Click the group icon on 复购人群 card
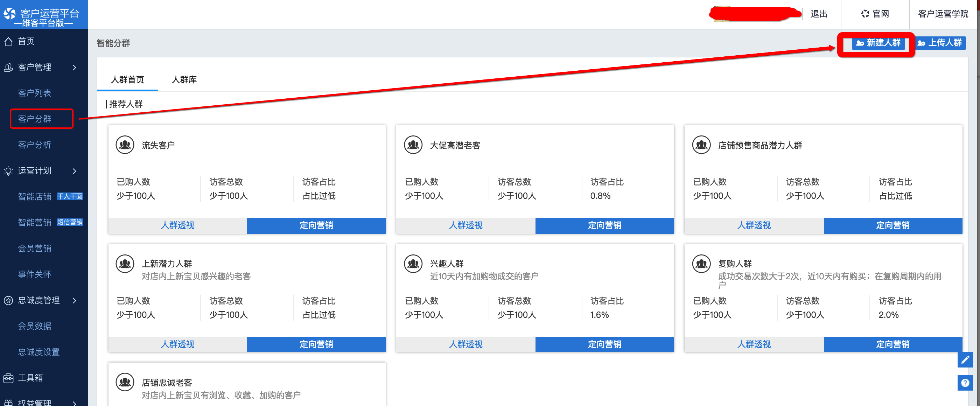Image resolution: width=980 pixels, height=406 pixels. click(x=701, y=264)
